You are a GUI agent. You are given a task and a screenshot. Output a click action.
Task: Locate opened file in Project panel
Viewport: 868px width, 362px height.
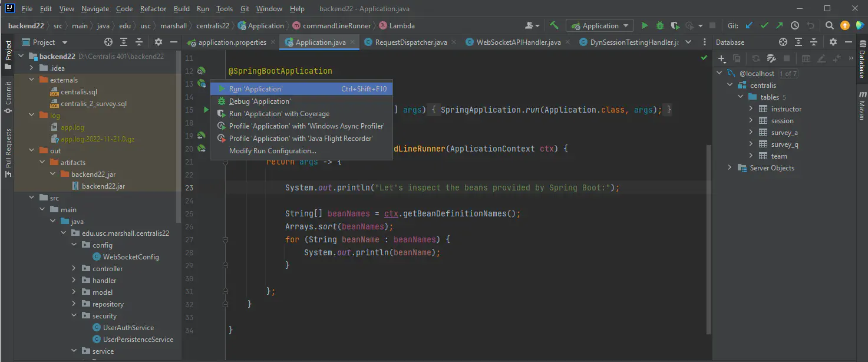pos(108,42)
